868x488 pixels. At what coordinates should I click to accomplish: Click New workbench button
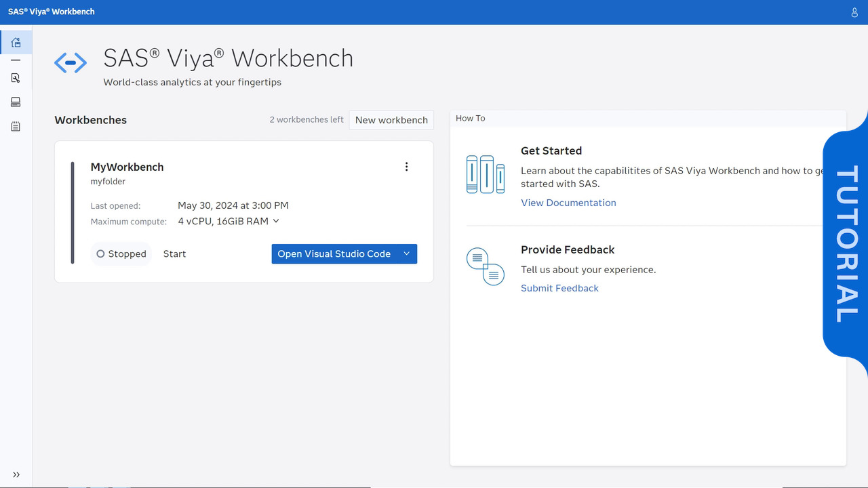coord(391,120)
